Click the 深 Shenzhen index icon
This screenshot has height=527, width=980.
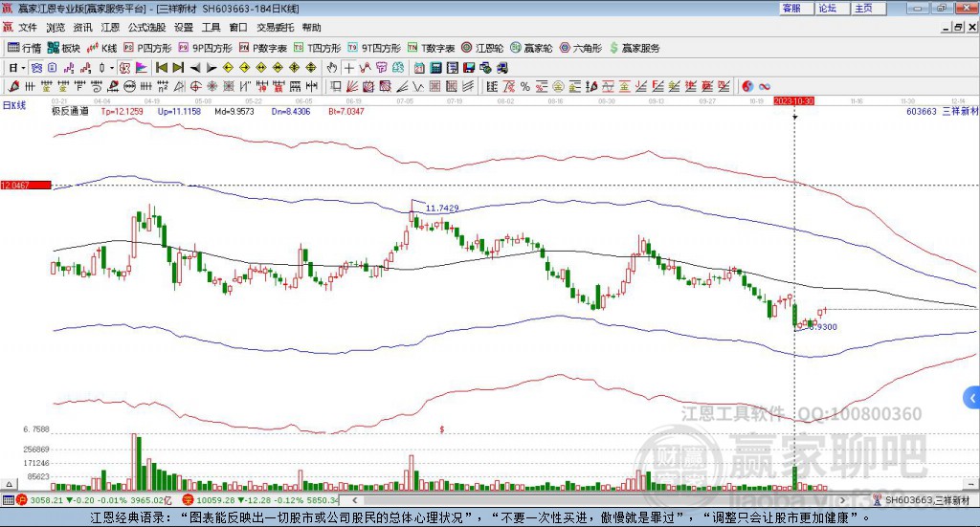[x=189, y=500]
